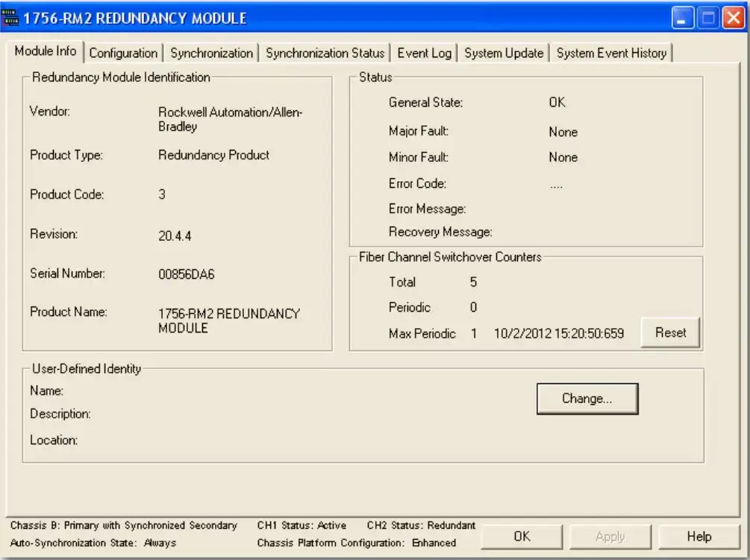
Task: Click the Minor Fault value None
Action: pyautogui.click(x=563, y=157)
